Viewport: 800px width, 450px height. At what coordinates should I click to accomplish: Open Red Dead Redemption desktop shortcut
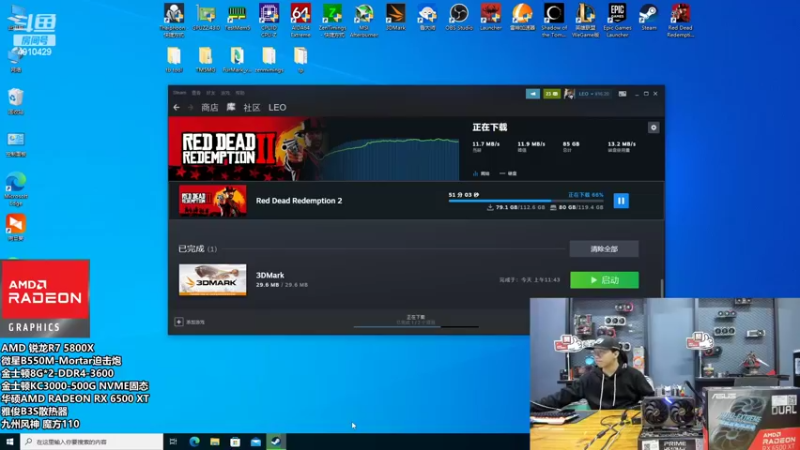click(680, 20)
